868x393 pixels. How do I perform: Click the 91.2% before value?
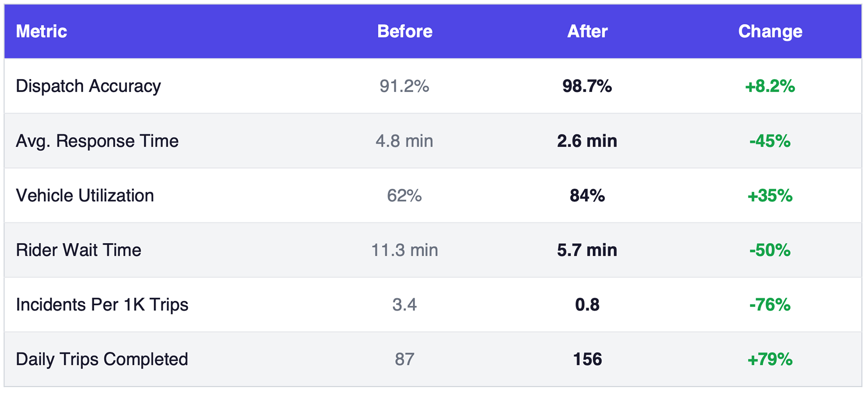(x=404, y=86)
